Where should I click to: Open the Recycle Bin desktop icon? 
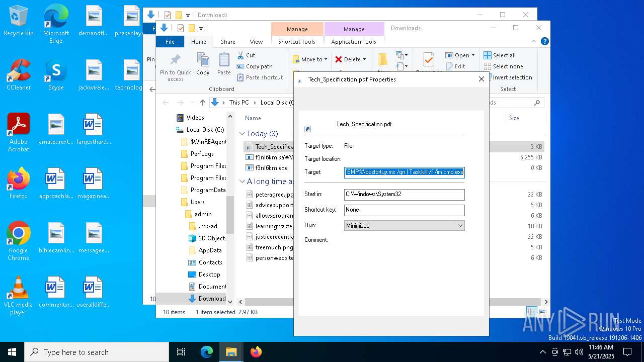[x=18, y=21]
